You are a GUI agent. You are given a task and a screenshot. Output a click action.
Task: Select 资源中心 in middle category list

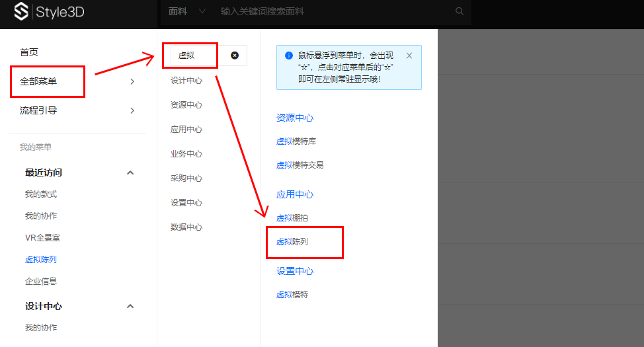[186, 105]
